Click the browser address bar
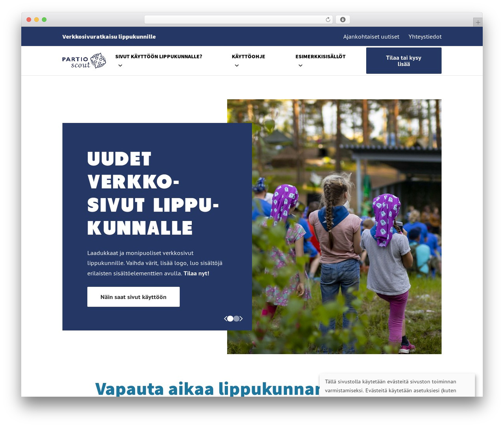Viewport: 504px width, 427px height. pyautogui.click(x=238, y=20)
